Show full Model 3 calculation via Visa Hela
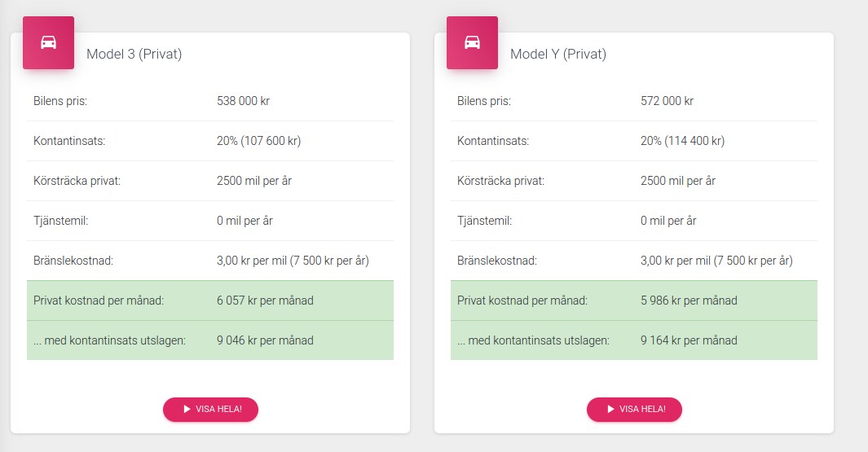Viewport: 868px width, 452px height. pyautogui.click(x=210, y=409)
